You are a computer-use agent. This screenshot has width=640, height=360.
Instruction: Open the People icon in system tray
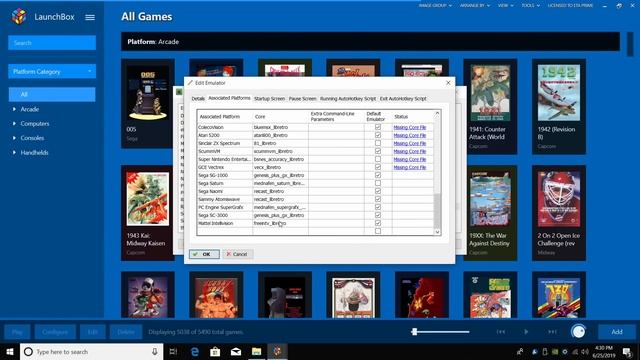[x=520, y=351]
